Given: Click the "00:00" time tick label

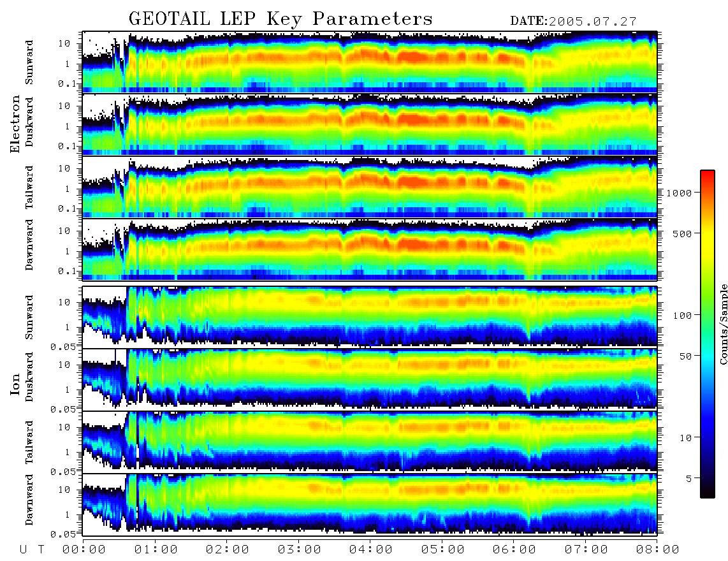Looking at the screenshot, I should tap(84, 550).
